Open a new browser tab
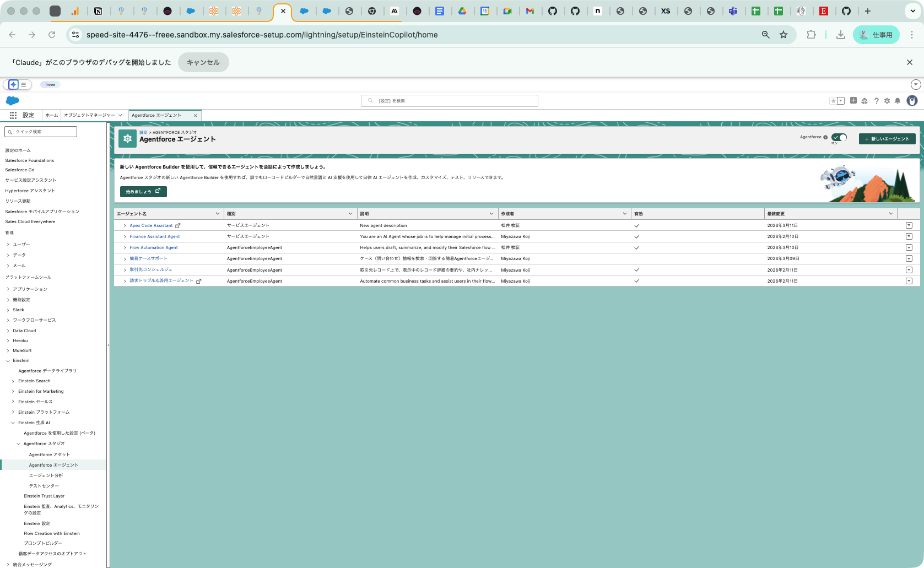Screen dimensions: 924x568 868,11
